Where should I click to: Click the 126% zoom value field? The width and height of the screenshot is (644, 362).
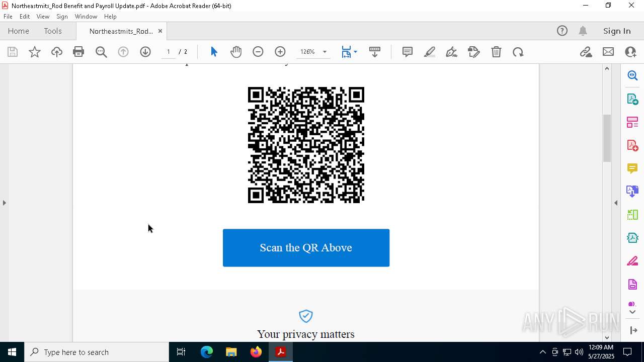pos(307,52)
